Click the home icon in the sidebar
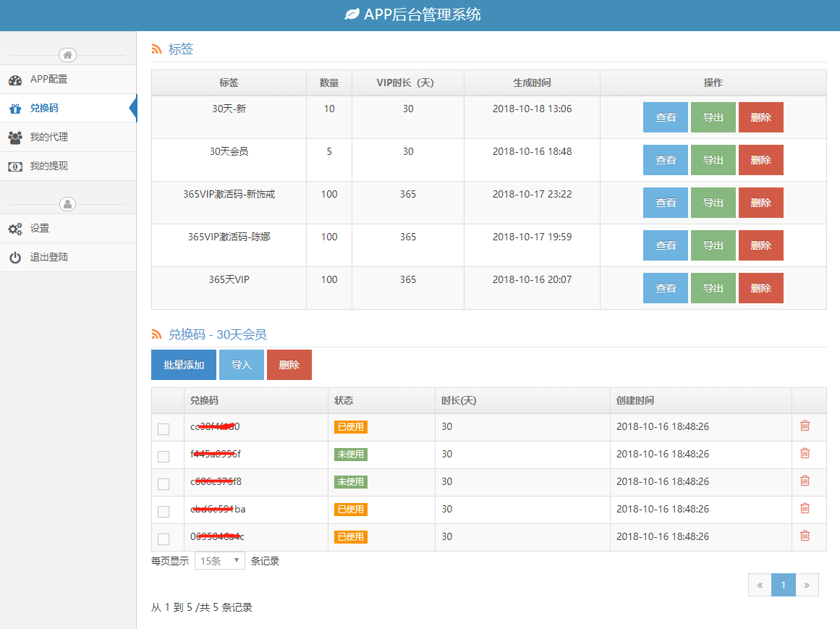This screenshot has height=629, width=840. [x=67, y=55]
